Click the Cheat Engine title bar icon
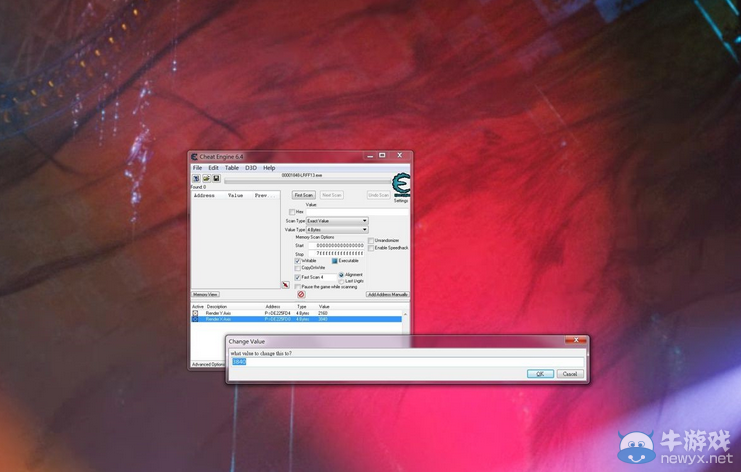The height and width of the screenshot is (472, 741). pyautogui.click(x=194, y=156)
